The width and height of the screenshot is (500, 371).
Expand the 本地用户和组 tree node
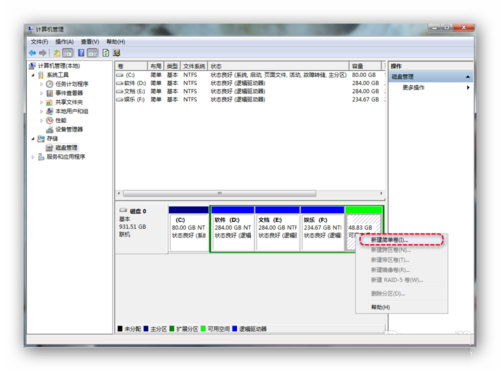pyautogui.click(x=41, y=111)
